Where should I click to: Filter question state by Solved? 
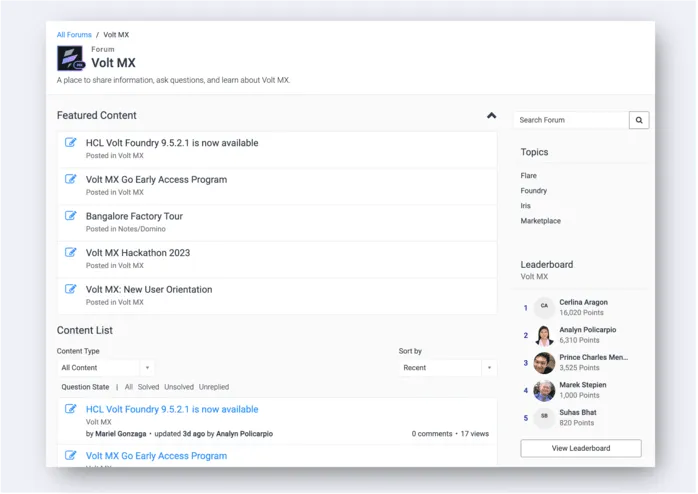(x=148, y=387)
